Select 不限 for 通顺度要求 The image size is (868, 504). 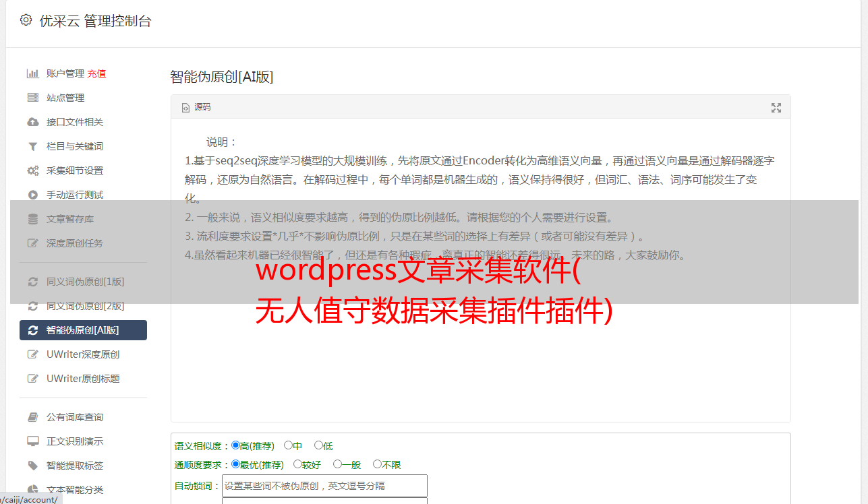377,464
